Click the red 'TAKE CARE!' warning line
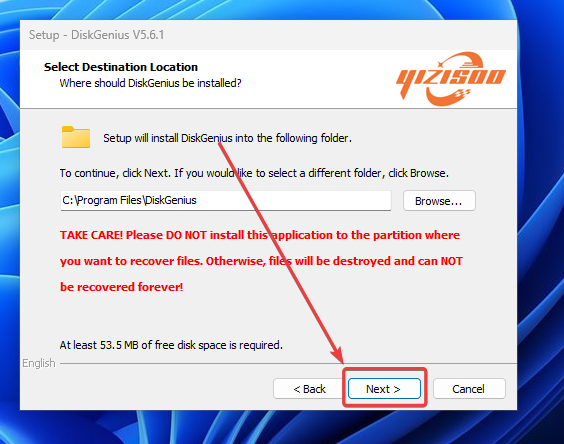This screenshot has height=444, width=564. (x=260, y=235)
